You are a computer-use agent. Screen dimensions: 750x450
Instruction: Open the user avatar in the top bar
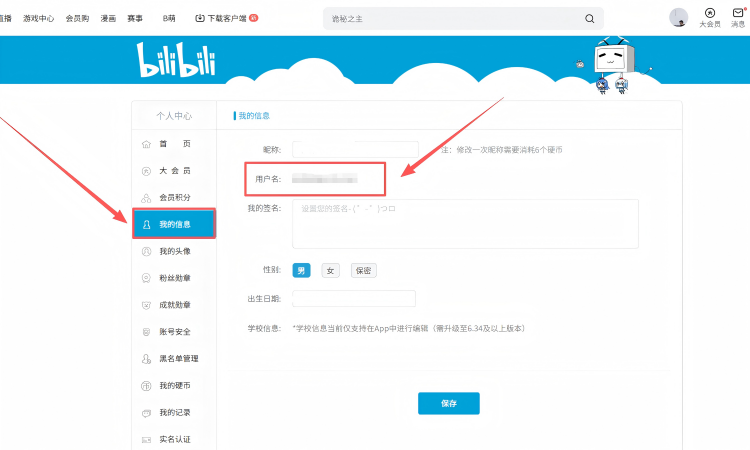coord(678,17)
